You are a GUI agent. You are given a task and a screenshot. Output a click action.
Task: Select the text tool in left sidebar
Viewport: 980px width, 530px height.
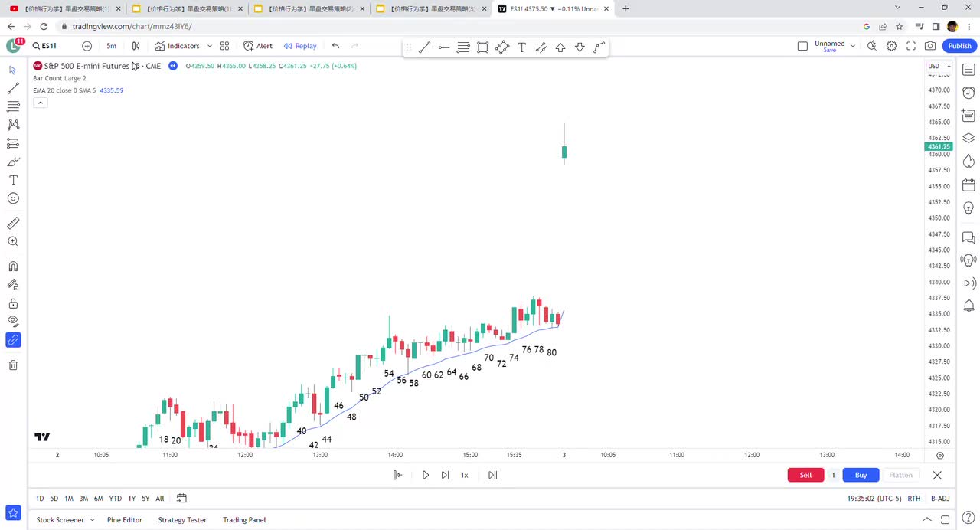[x=13, y=180]
